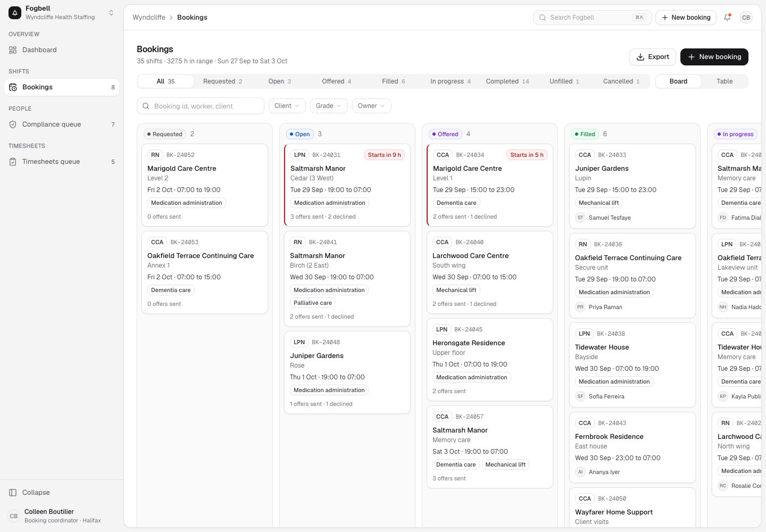Select the Completed 14 tab

coord(507,81)
